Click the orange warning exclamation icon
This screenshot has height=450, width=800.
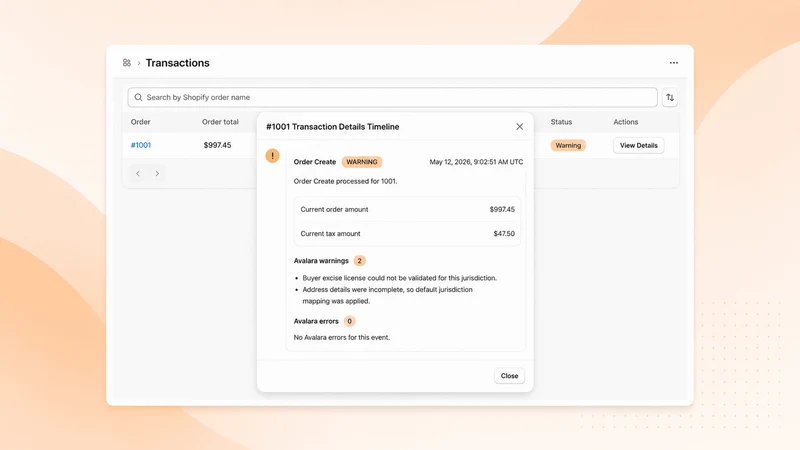point(272,156)
